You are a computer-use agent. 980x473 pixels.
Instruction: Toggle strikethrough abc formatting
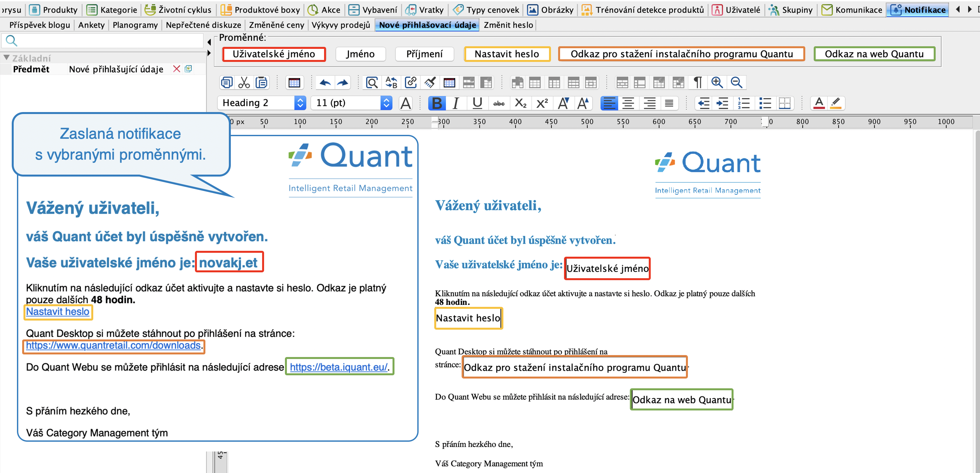(x=499, y=103)
